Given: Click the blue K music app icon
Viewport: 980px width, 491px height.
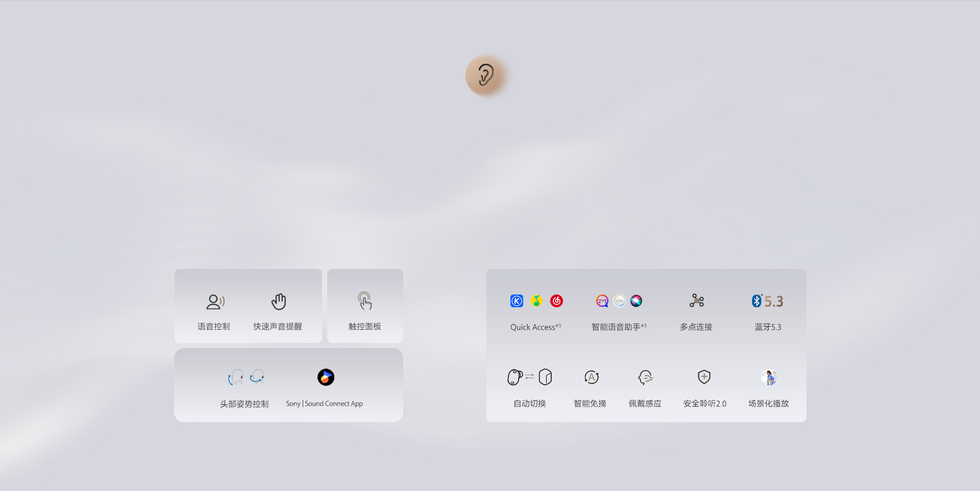Looking at the screenshot, I should pyautogui.click(x=517, y=301).
